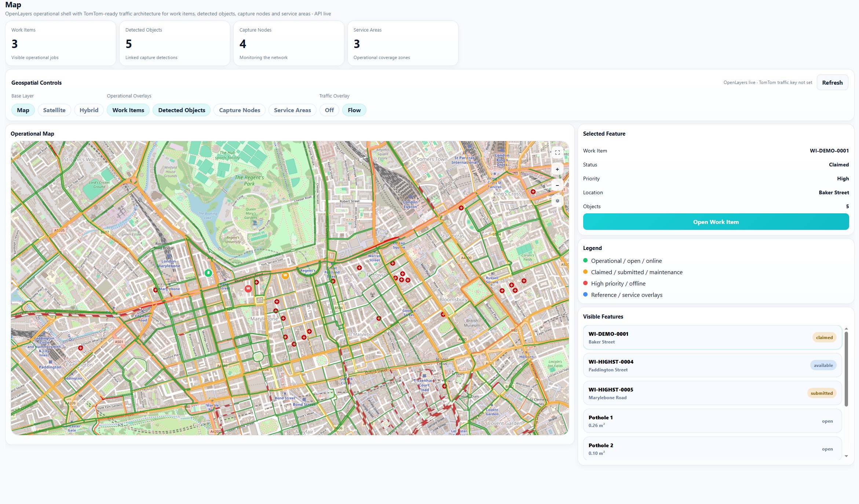The width and height of the screenshot is (859, 504).
Task: Switch base layer to Satellite
Action: point(54,110)
